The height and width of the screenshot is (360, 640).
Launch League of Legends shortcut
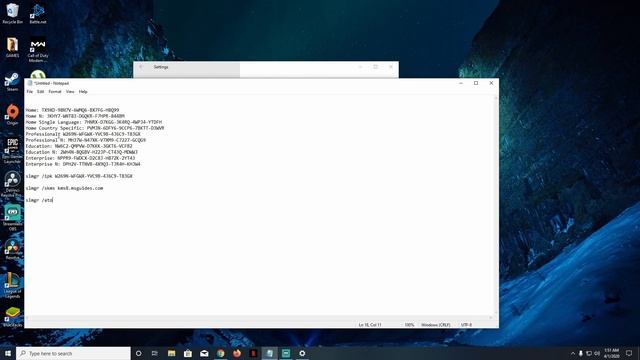tap(12, 285)
